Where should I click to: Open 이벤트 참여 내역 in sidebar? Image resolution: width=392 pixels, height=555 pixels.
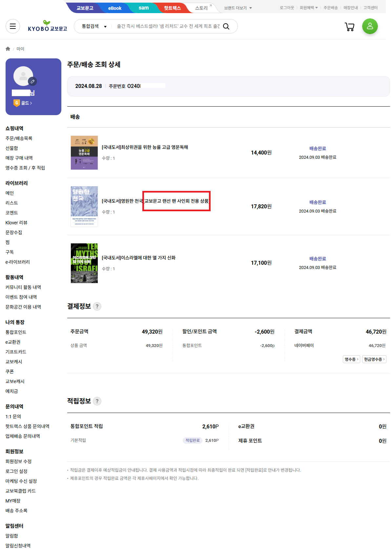coord(21,297)
